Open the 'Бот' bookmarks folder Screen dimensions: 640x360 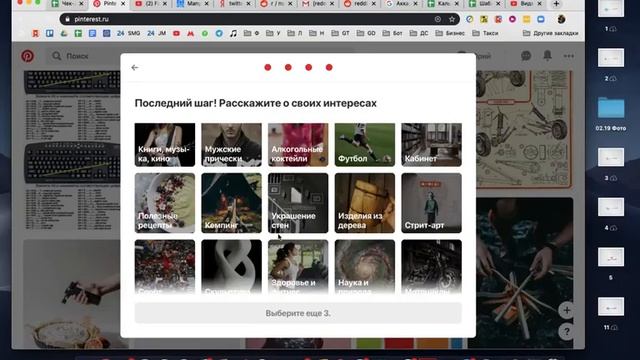click(x=392, y=33)
